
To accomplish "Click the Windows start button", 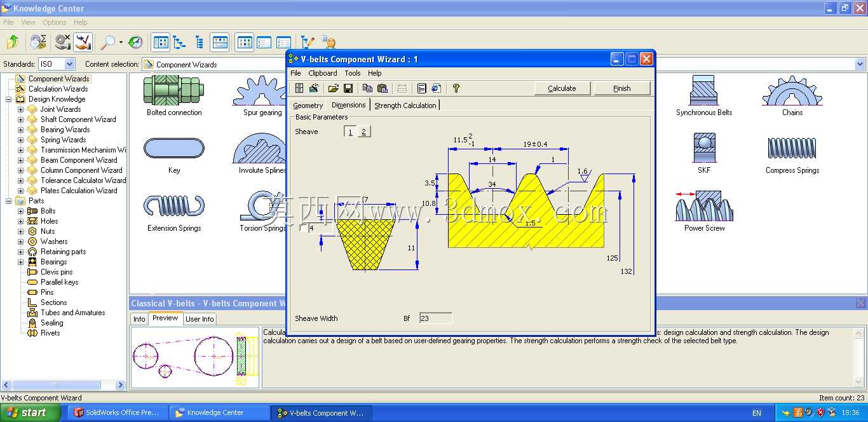I will (x=30, y=412).
